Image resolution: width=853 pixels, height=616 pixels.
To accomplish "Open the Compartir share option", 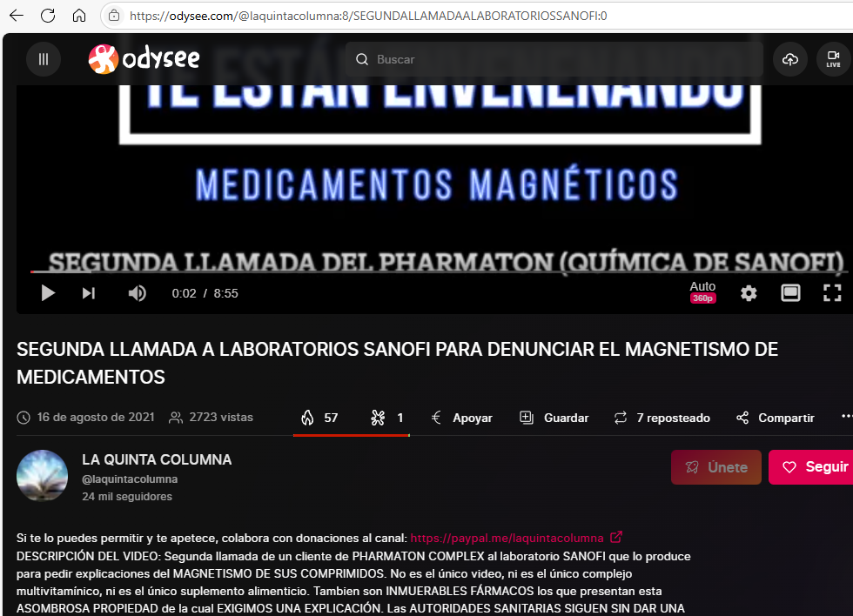I will (x=776, y=418).
